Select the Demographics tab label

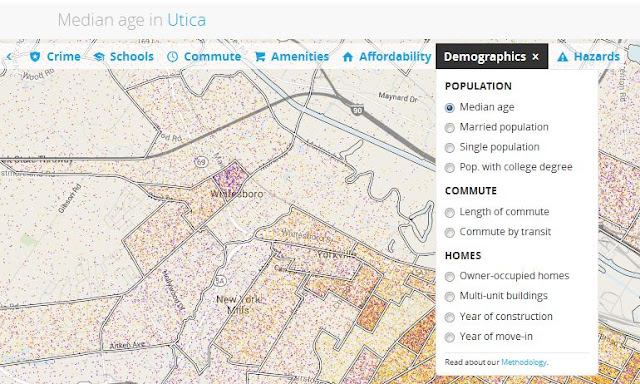click(484, 57)
